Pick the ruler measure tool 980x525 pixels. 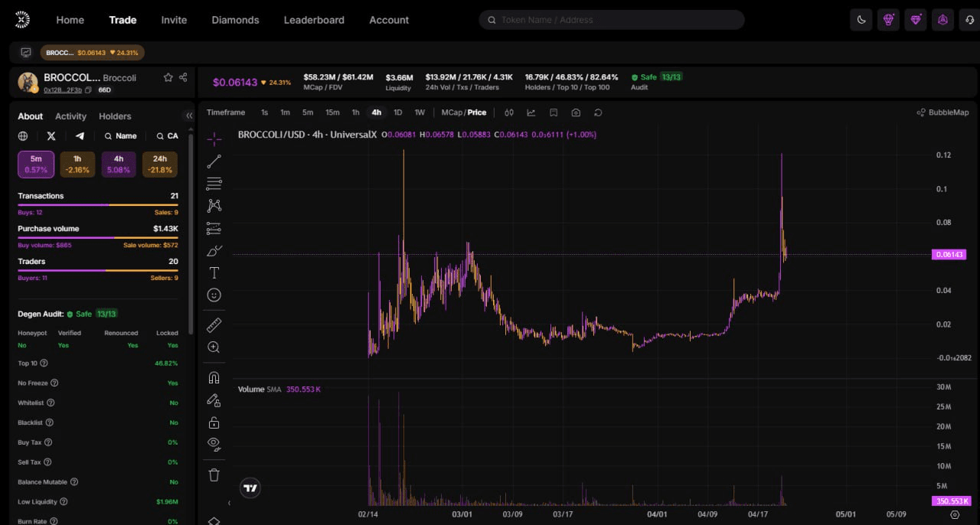click(x=214, y=325)
